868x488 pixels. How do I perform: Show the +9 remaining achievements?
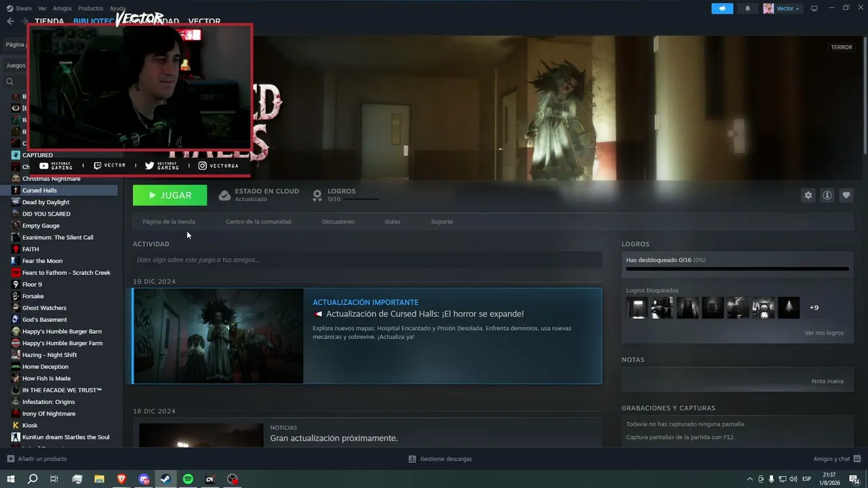(814, 308)
